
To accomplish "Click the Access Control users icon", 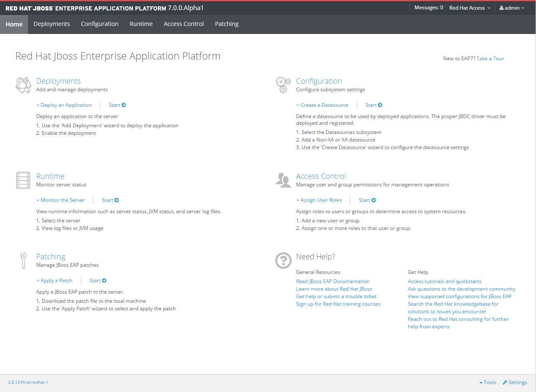I will [283, 179].
